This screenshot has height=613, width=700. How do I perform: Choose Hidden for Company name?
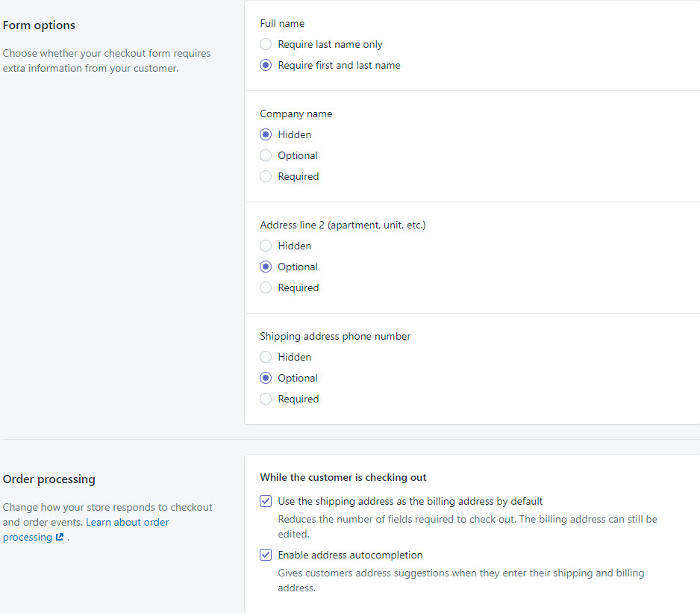[266, 134]
